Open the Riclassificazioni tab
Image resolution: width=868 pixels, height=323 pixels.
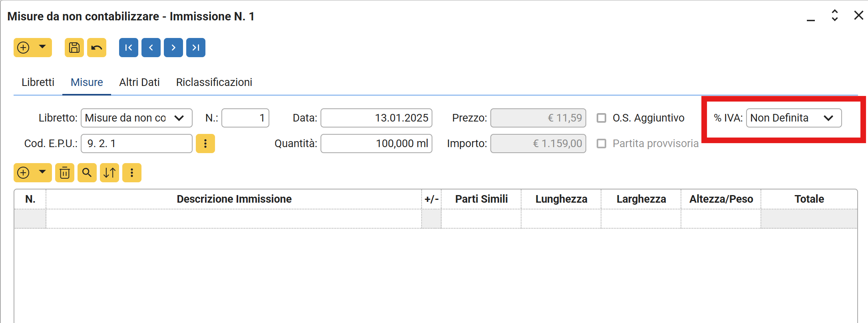(214, 82)
